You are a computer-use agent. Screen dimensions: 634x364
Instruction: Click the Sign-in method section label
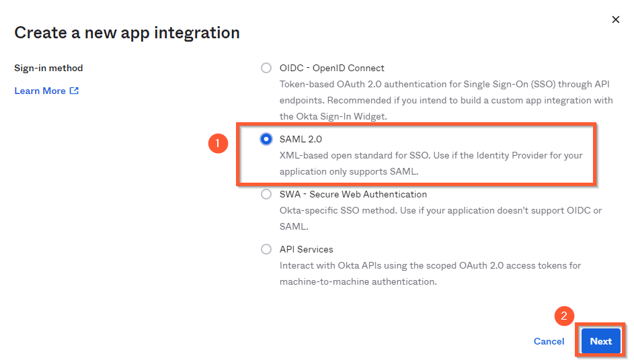pos(48,68)
